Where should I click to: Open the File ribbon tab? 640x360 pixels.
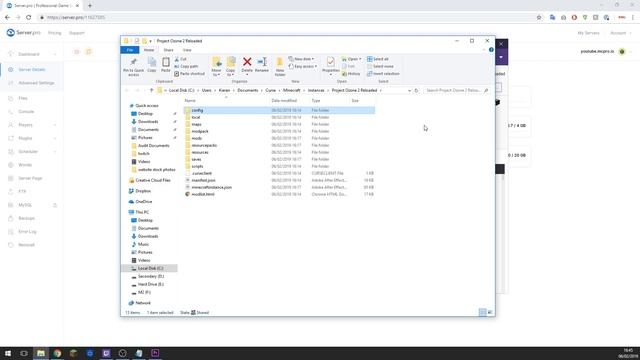(130, 50)
